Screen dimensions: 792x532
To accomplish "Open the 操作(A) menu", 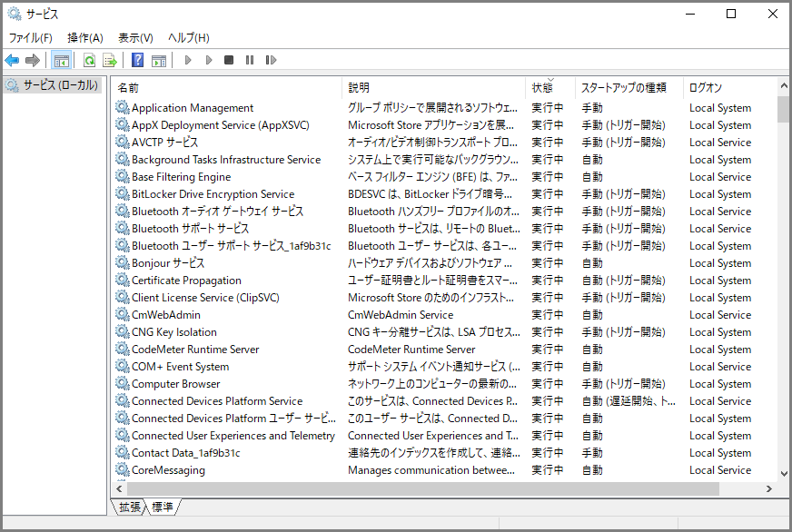I will coord(85,38).
